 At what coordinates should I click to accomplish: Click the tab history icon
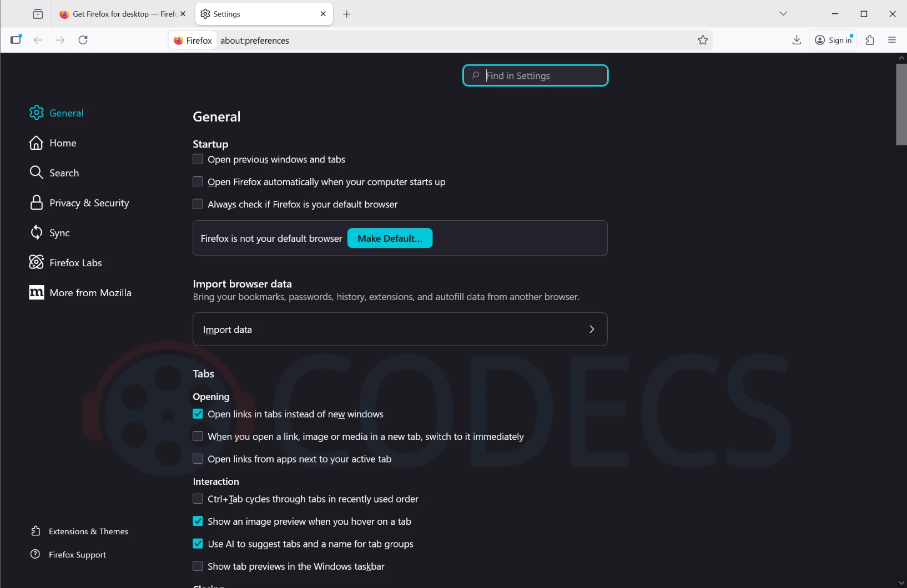(38, 14)
